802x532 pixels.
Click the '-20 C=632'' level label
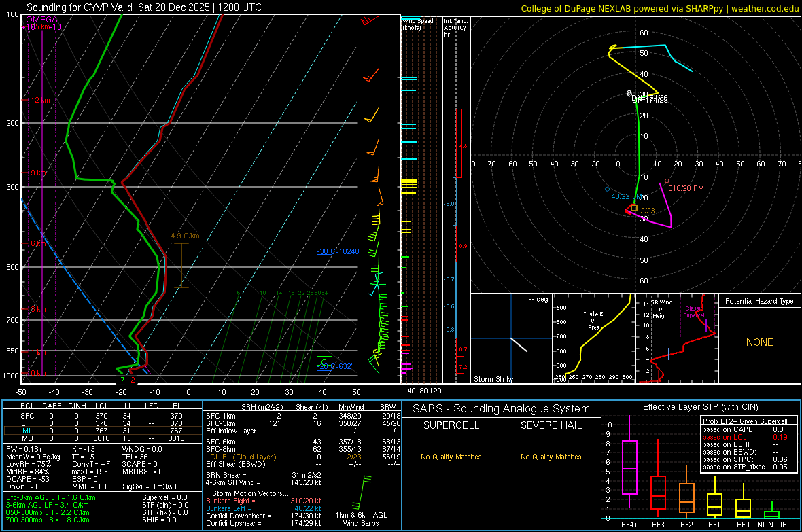click(x=334, y=366)
